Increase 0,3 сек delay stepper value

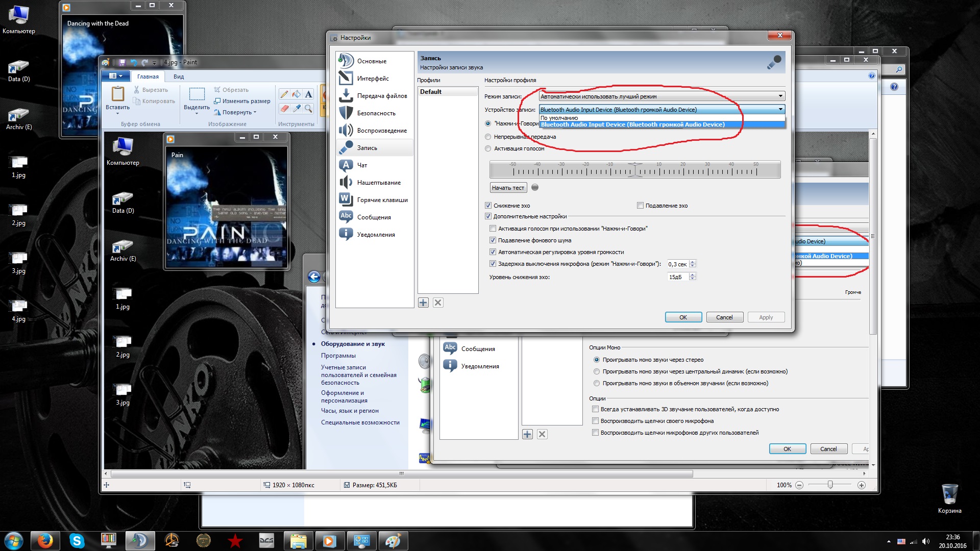693,262
